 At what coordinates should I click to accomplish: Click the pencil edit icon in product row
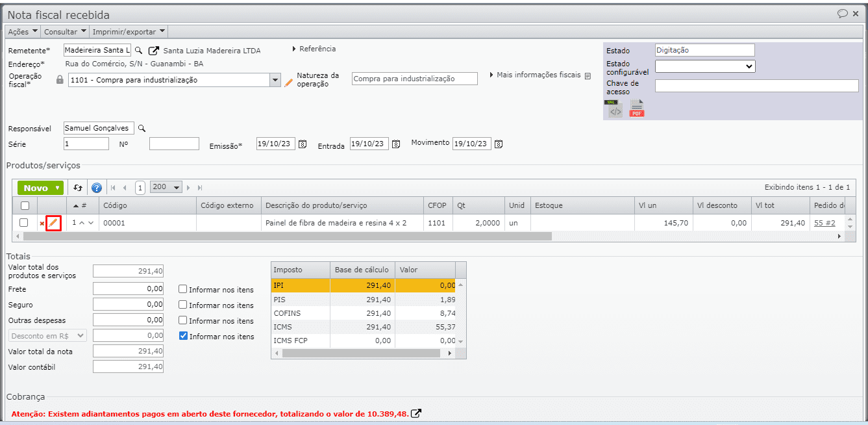click(53, 223)
